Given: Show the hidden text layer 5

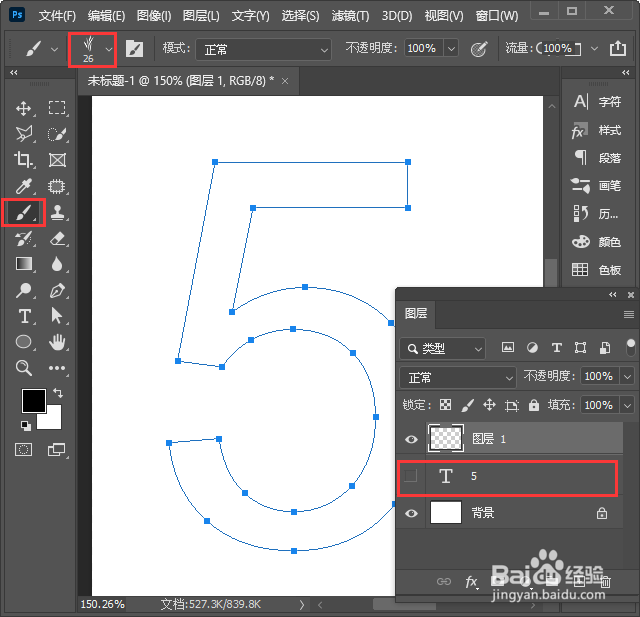Looking at the screenshot, I should click(411, 476).
